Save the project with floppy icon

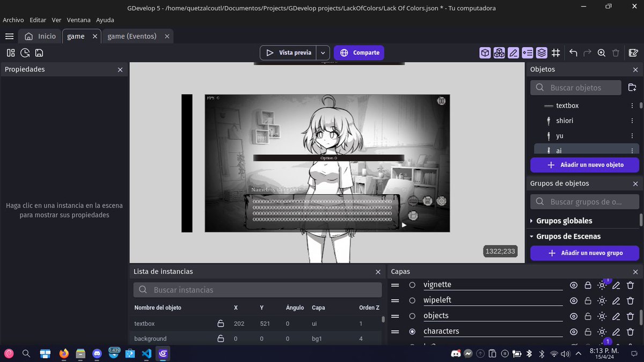pyautogui.click(x=39, y=53)
